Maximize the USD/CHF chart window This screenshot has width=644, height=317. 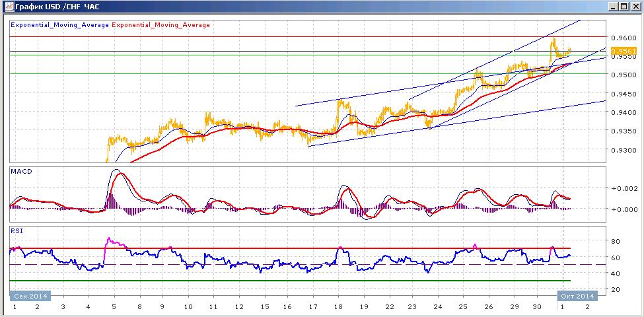(x=624, y=7)
